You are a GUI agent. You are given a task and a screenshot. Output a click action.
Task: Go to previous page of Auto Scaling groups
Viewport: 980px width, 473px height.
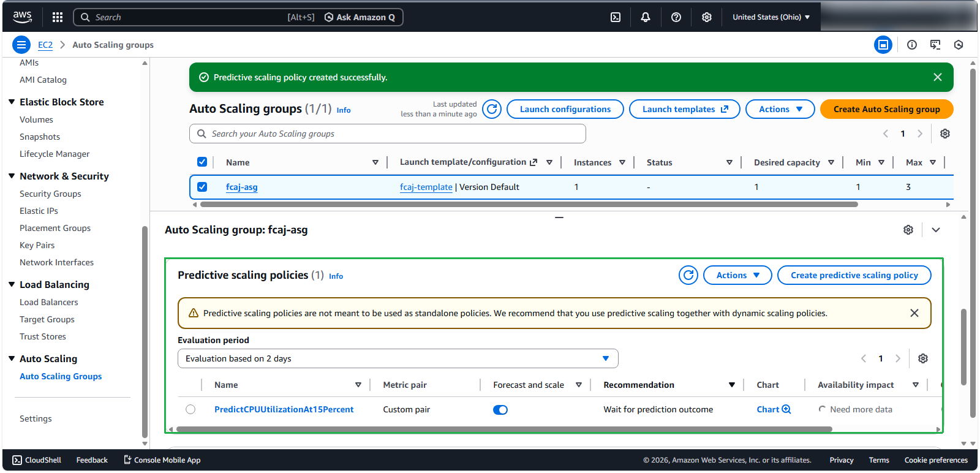[886, 134]
